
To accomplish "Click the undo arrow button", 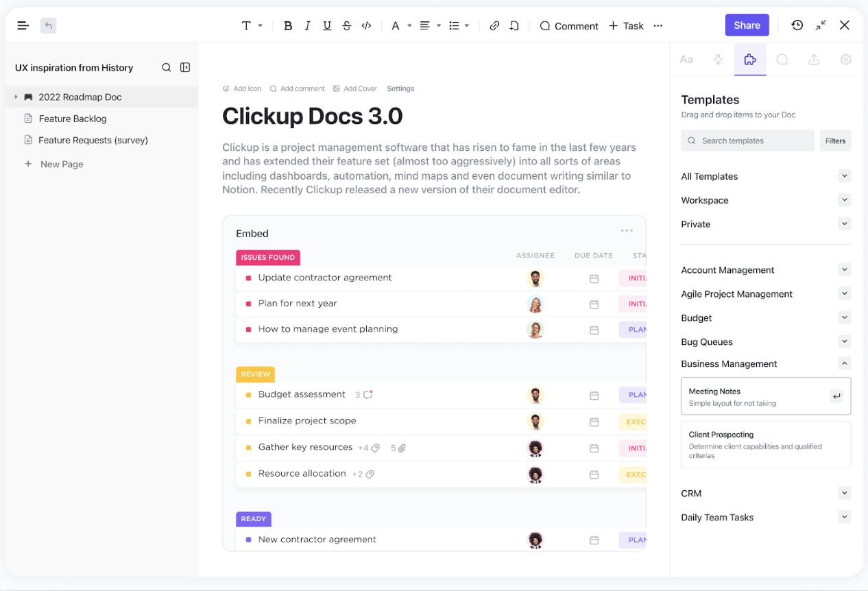I will tap(48, 26).
